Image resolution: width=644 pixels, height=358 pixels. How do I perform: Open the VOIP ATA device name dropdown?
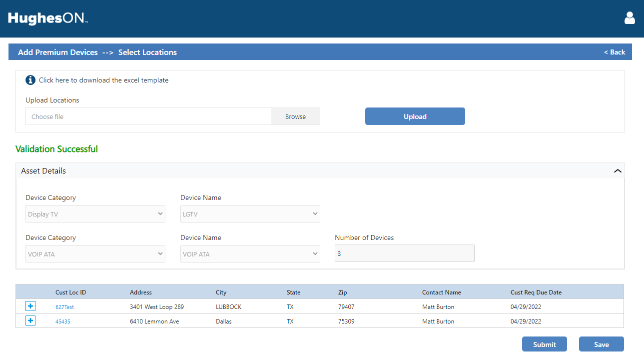(250, 254)
